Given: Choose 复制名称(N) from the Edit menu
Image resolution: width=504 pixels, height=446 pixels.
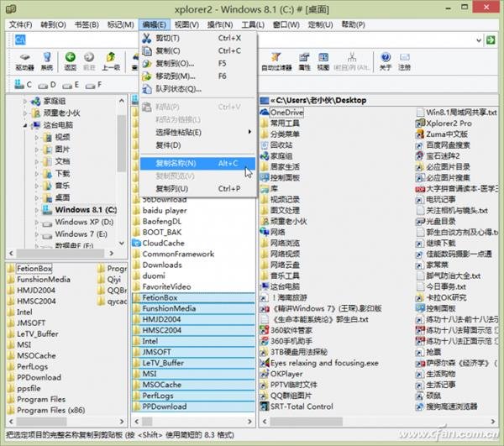Looking at the screenshot, I should [x=197, y=163].
